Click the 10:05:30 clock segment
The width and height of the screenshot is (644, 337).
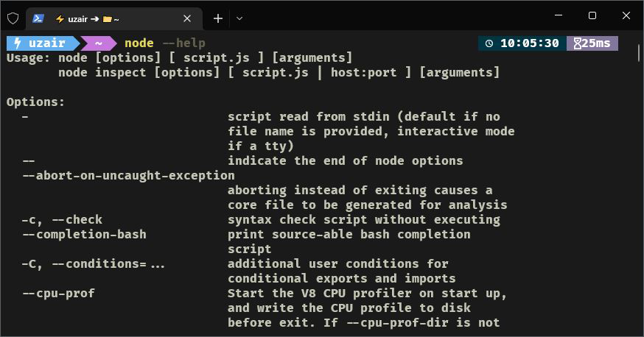pyautogui.click(x=522, y=43)
